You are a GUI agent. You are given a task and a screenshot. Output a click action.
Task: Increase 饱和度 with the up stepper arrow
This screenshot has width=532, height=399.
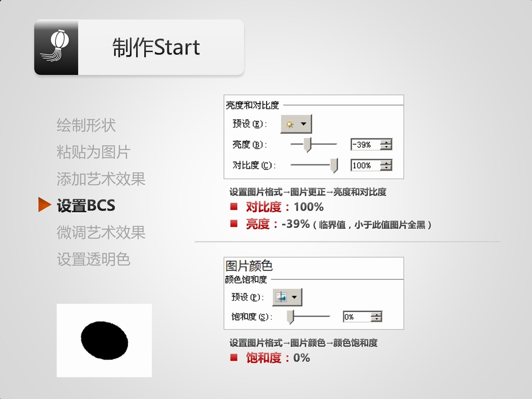tap(377, 314)
